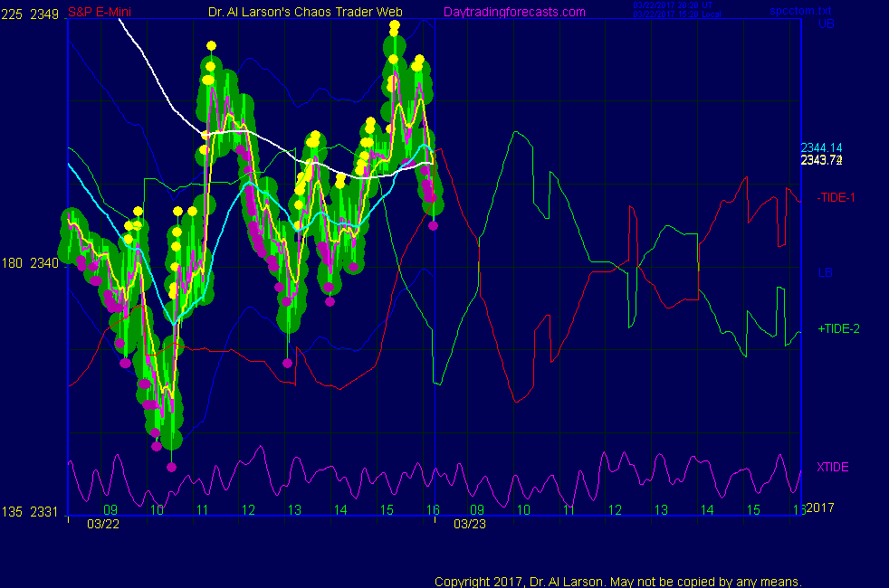The height and width of the screenshot is (588, 889).
Task: Click the 'LB' lower band label
Action: (826, 272)
